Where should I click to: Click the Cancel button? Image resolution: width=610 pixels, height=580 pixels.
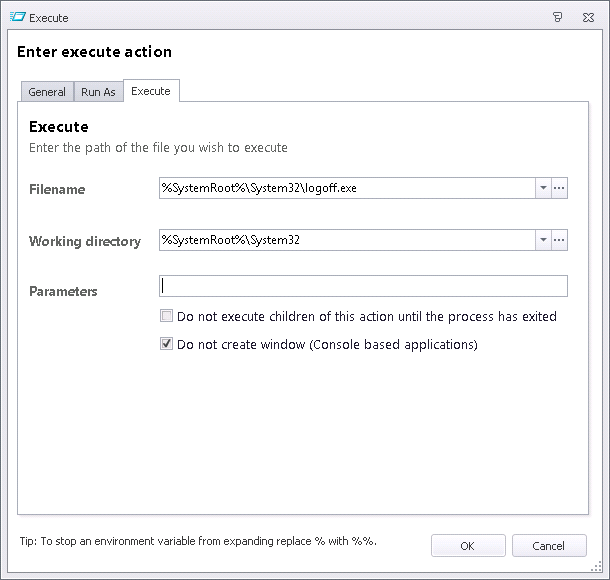549,546
